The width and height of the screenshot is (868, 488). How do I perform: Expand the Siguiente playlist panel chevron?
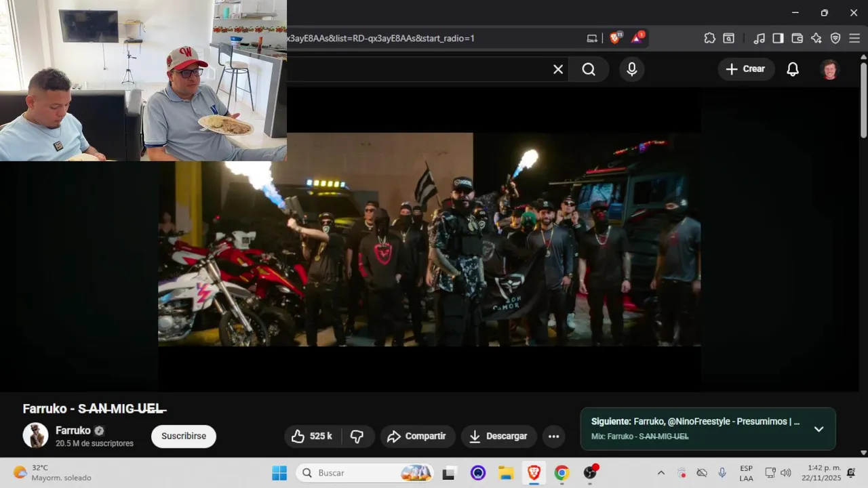(x=818, y=429)
